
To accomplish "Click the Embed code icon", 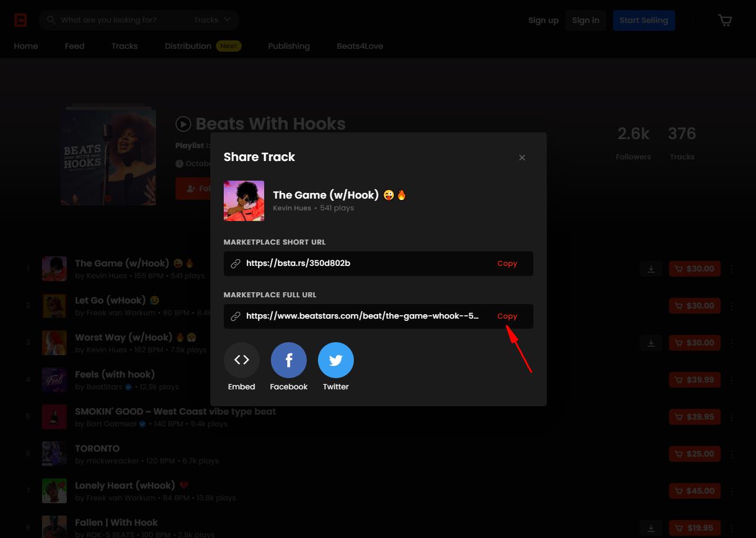I will click(241, 360).
